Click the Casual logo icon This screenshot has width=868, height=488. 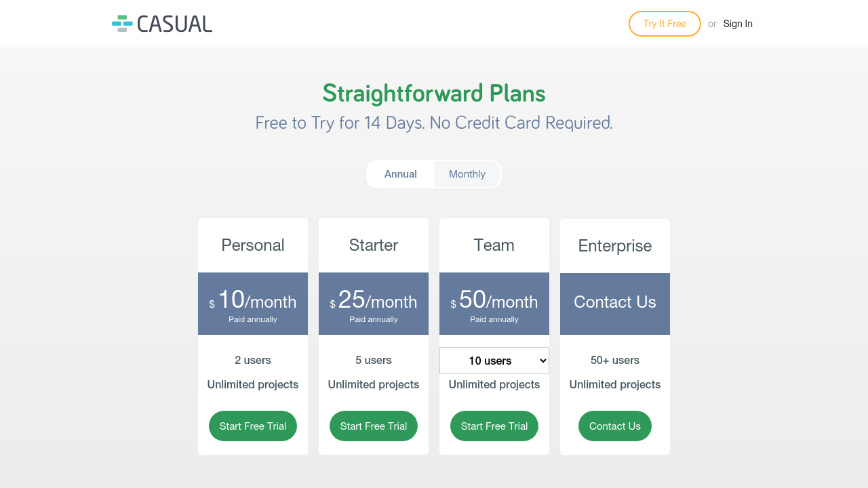tap(122, 24)
